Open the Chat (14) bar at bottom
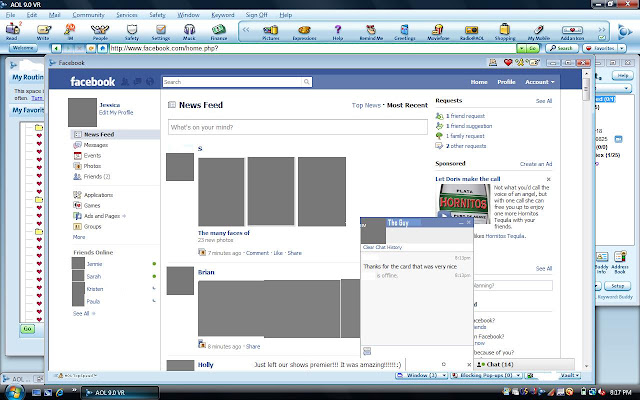Screen dimensions: 640x400 524,364
